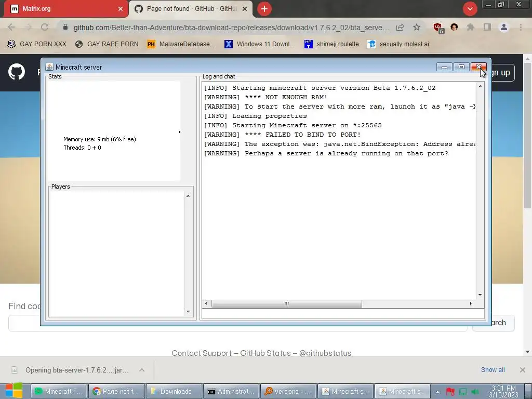Click the 'FAILED TO BIND TO PORT!' log line
The width and height of the screenshot is (532, 399).
[x=282, y=135]
